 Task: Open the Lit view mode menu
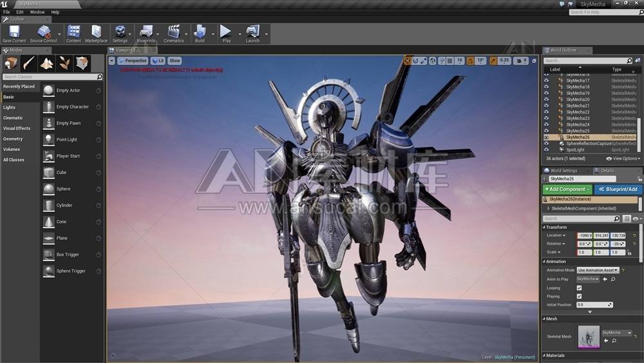158,61
